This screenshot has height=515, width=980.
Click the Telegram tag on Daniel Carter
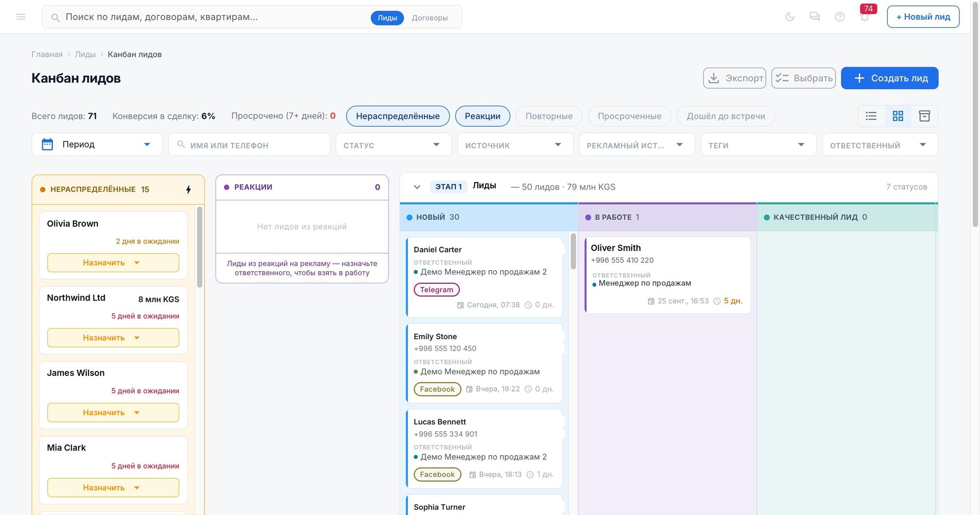(x=437, y=290)
